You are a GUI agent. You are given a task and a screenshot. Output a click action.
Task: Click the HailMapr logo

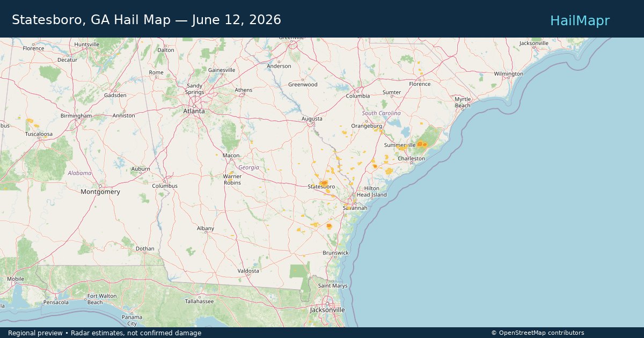click(x=580, y=20)
